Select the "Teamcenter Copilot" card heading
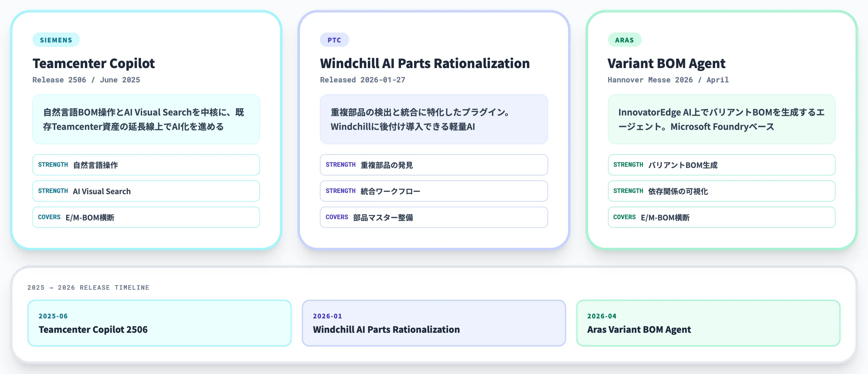The height and width of the screenshot is (374, 868). (94, 63)
